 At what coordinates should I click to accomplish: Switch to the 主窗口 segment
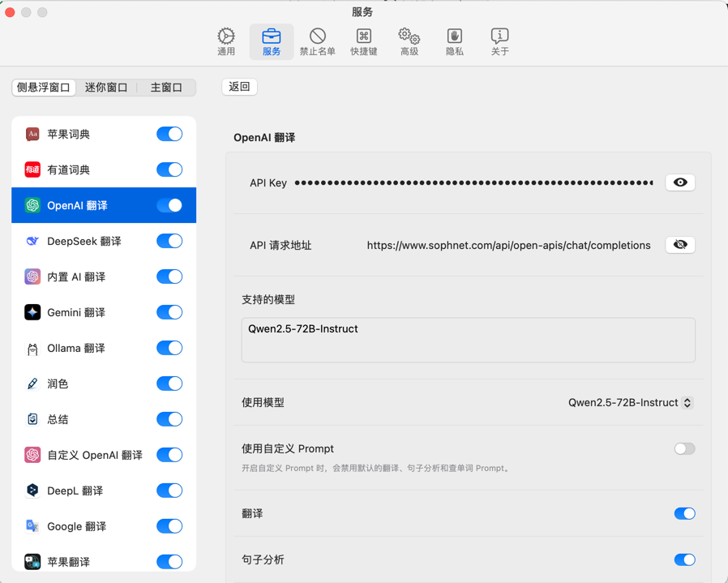[166, 88]
